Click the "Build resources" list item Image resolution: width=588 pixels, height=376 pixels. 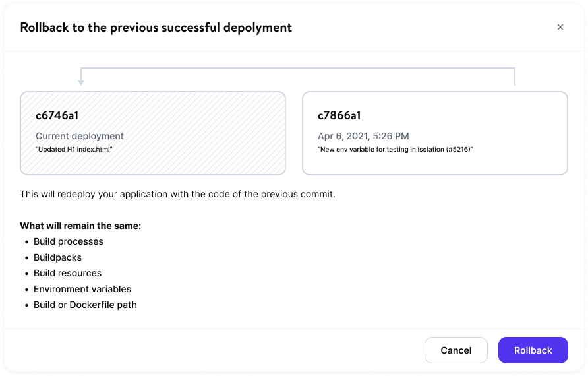pyautogui.click(x=68, y=273)
